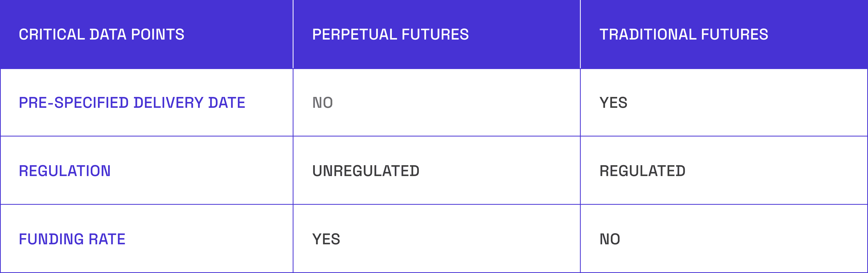The image size is (868, 273).
Task: Click the Regulation row label
Action: [65, 171]
